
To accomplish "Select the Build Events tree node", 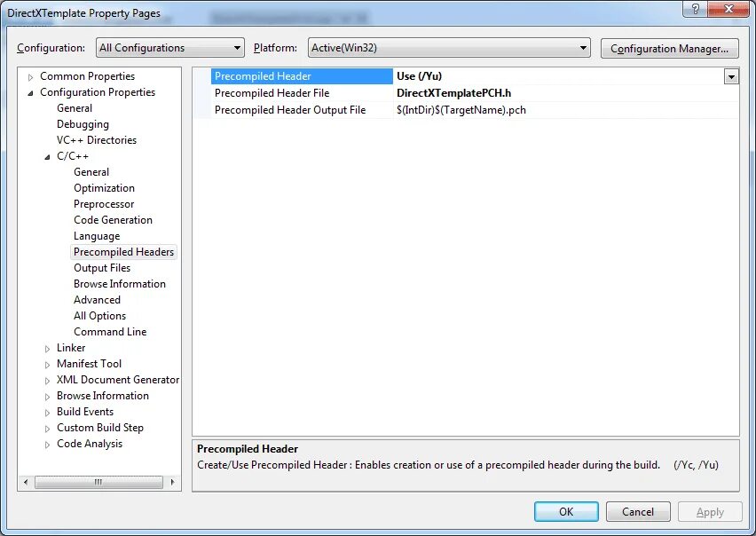I will tap(85, 411).
